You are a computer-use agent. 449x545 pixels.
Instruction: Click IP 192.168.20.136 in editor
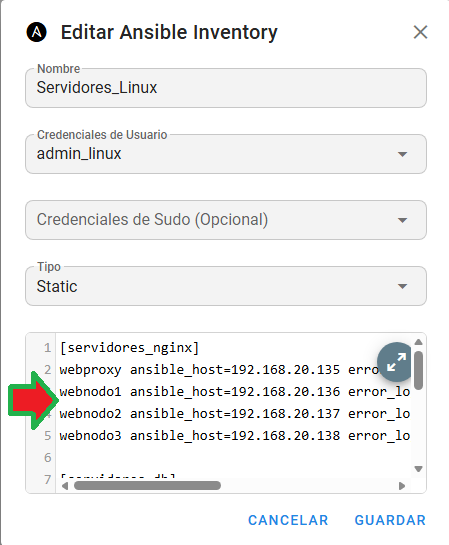tap(286, 392)
